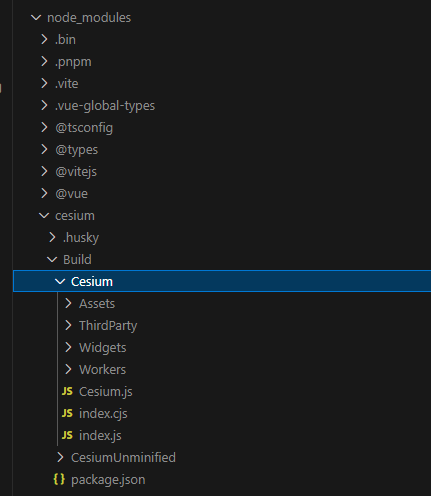431x496 pixels.
Task: Open the index.js file
Action: [100, 436]
